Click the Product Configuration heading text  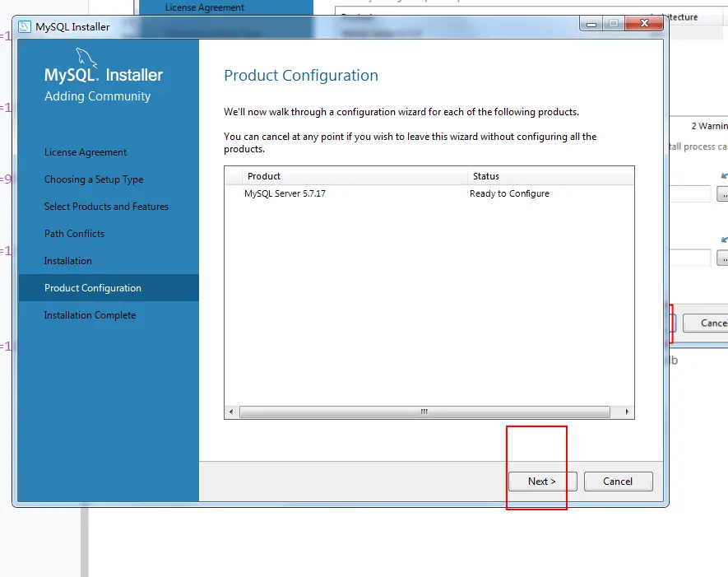tap(301, 75)
